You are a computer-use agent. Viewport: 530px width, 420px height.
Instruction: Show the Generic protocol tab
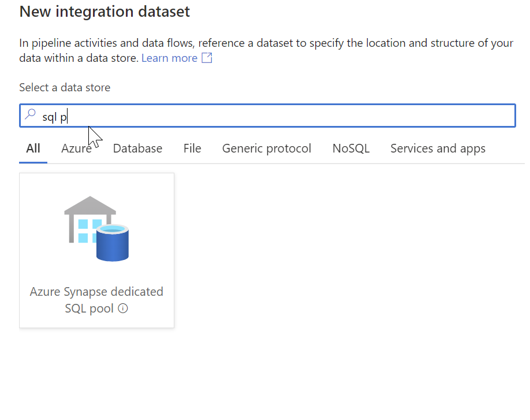coord(267,148)
